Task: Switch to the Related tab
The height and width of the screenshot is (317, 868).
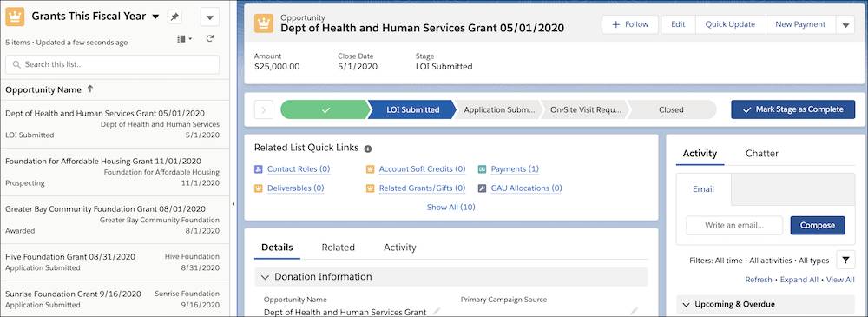Action: tap(339, 248)
